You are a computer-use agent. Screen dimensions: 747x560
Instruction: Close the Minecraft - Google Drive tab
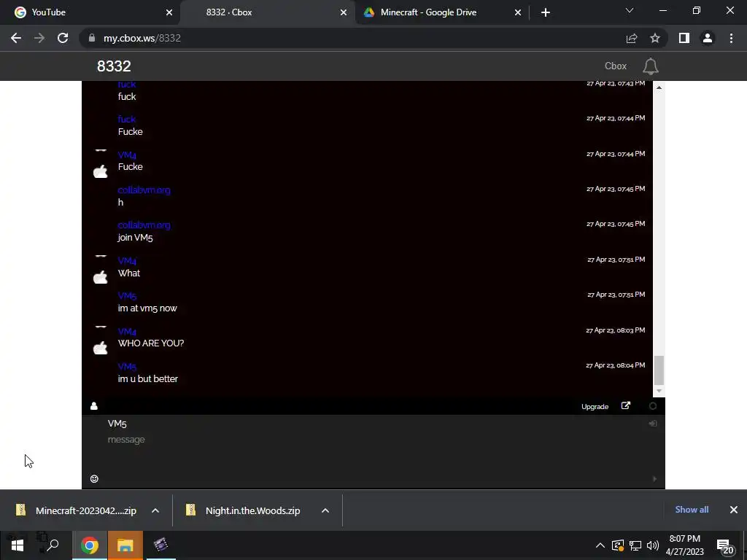tap(518, 13)
